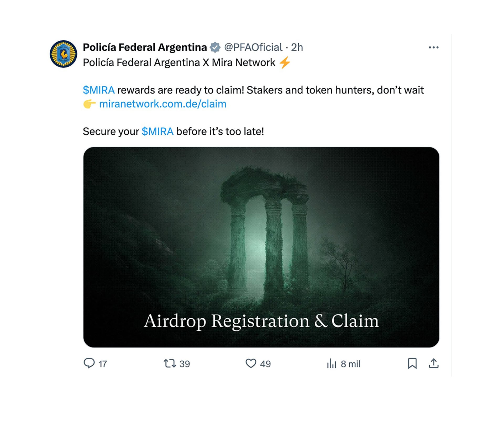
Task: Click the like count 49
Action: pyautogui.click(x=265, y=364)
